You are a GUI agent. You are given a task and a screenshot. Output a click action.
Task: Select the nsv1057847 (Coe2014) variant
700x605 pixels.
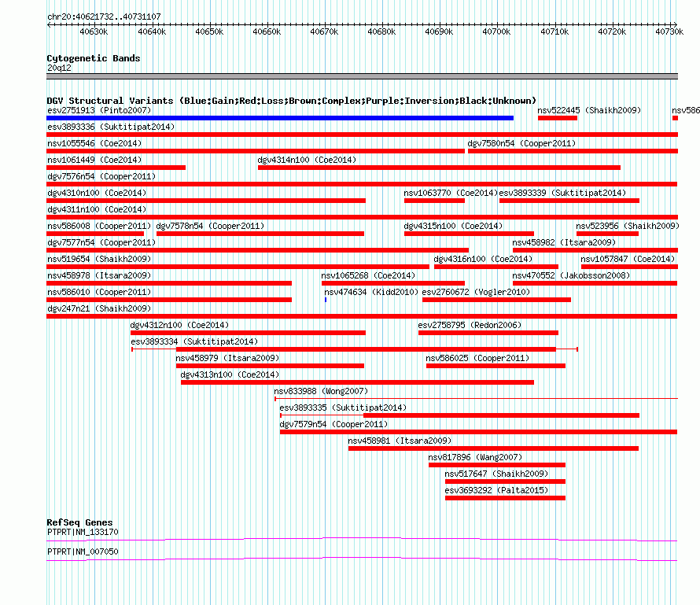click(629, 267)
